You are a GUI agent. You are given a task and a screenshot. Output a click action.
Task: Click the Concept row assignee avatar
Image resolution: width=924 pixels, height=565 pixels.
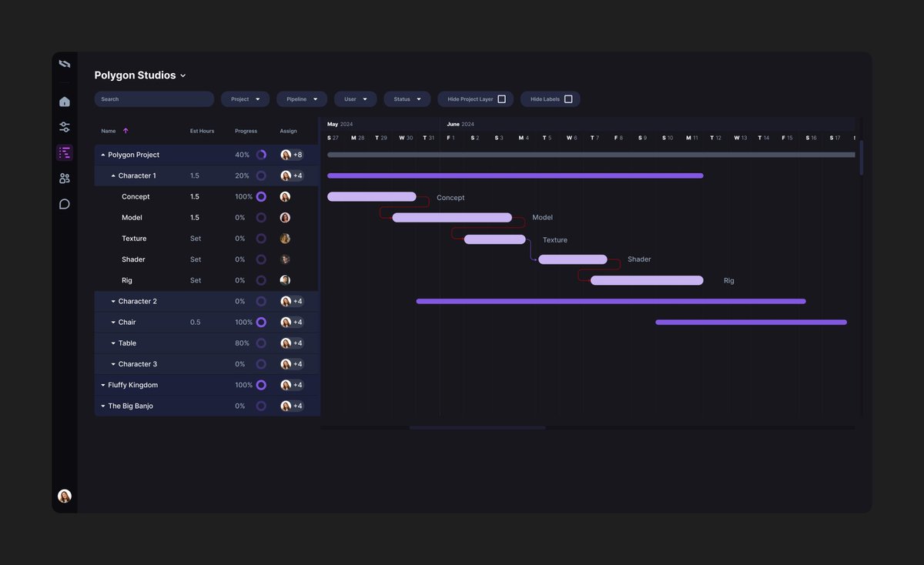point(285,197)
